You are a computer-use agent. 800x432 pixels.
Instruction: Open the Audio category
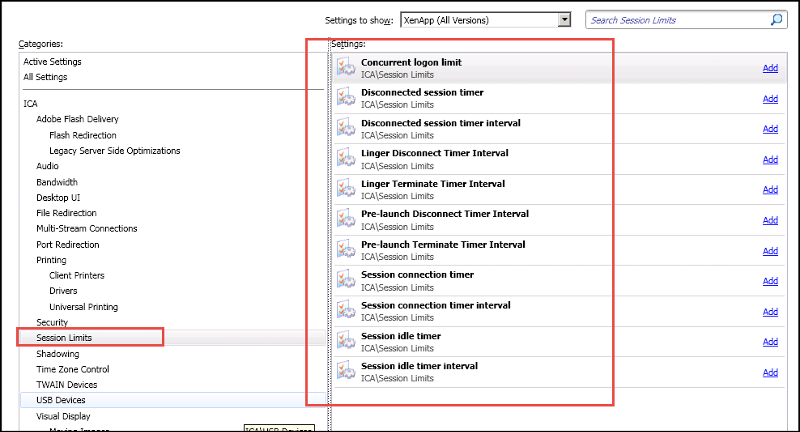(47, 166)
